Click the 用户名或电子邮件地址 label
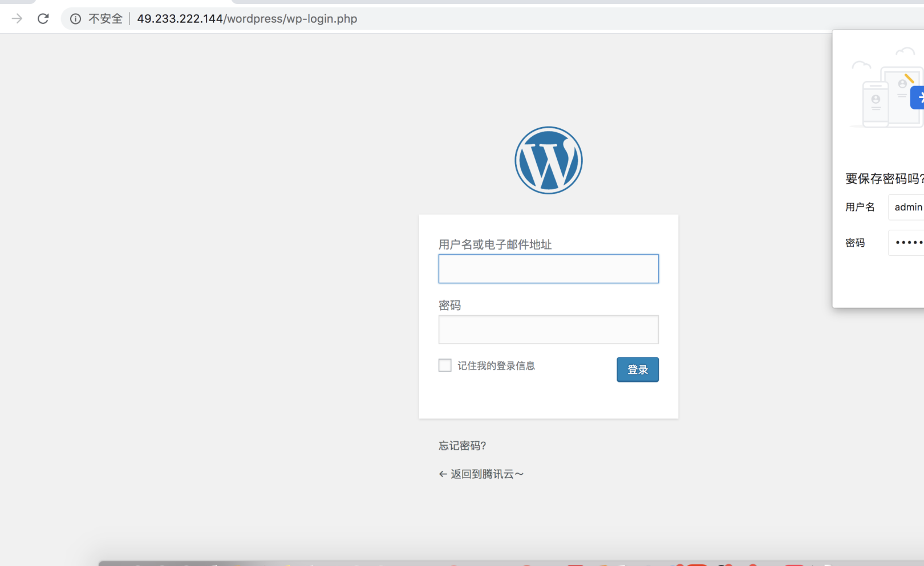Viewport: 924px width, 566px height. (x=495, y=245)
